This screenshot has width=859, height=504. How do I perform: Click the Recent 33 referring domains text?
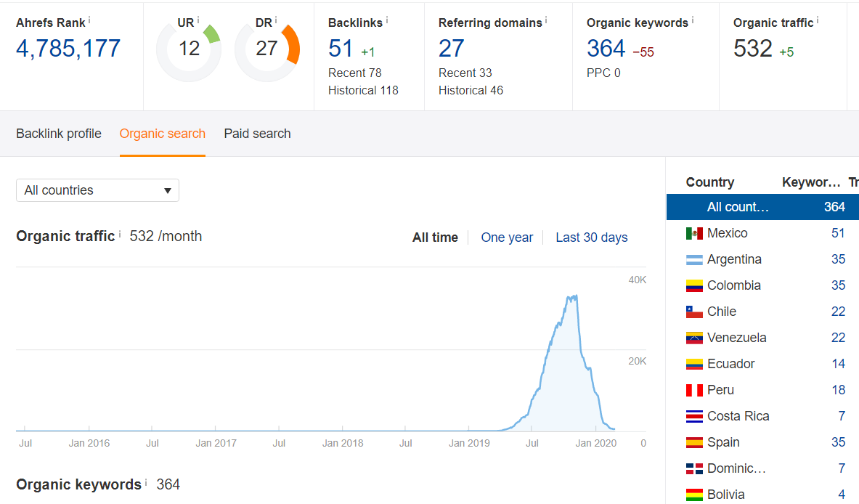coord(465,73)
